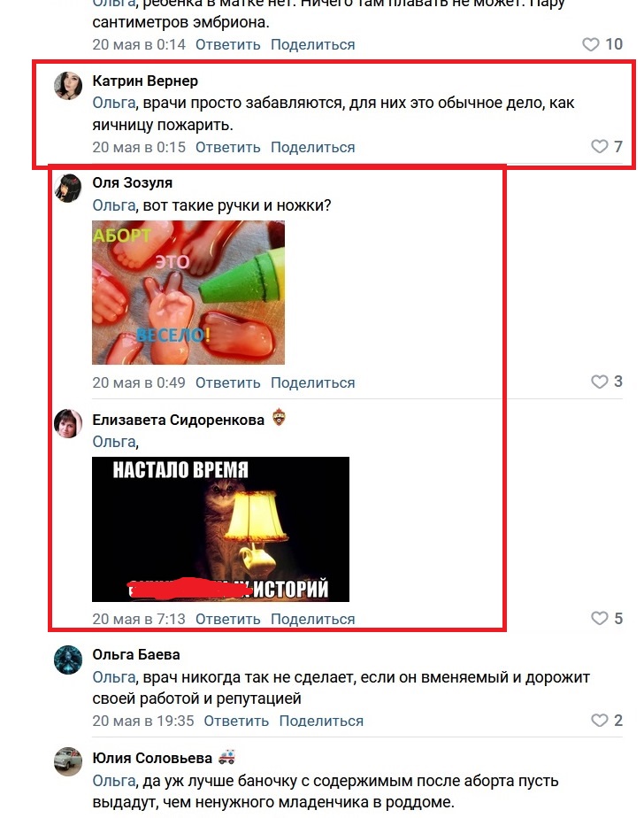644x818 pixels.
Task: Click the 20 мая в 0:49 timestamp
Action: pyautogui.click(x=139, y=383)
